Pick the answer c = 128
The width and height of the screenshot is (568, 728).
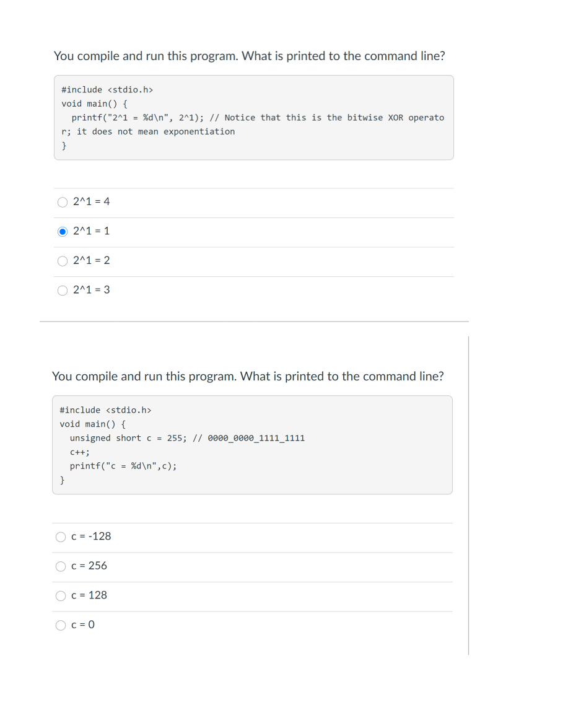pos(61,596)
